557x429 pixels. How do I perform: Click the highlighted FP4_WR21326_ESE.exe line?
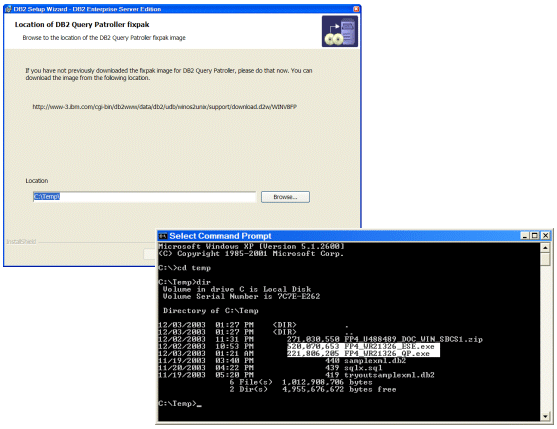(x=363, y=346)
